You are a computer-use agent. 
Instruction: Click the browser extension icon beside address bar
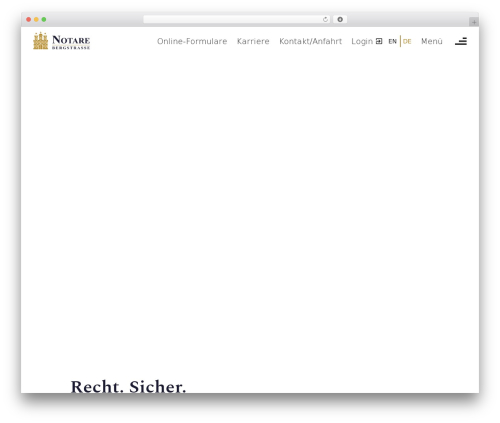pos(340,20)
